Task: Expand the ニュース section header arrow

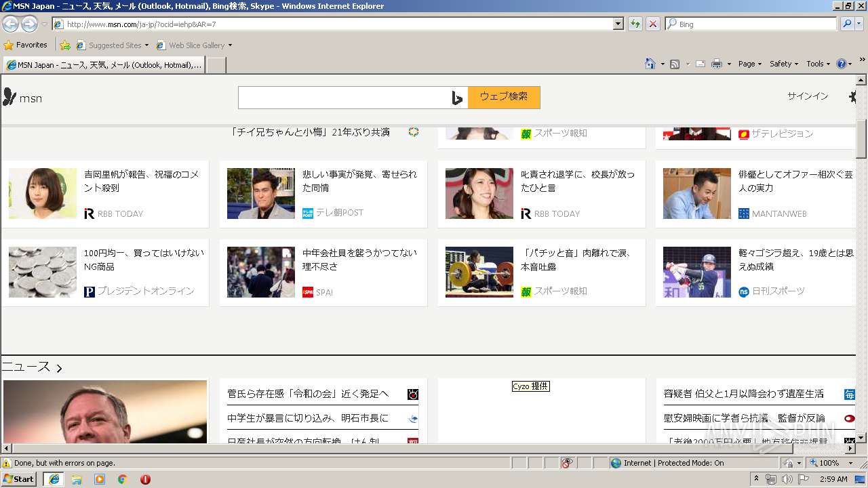Action: pos(59,369)
